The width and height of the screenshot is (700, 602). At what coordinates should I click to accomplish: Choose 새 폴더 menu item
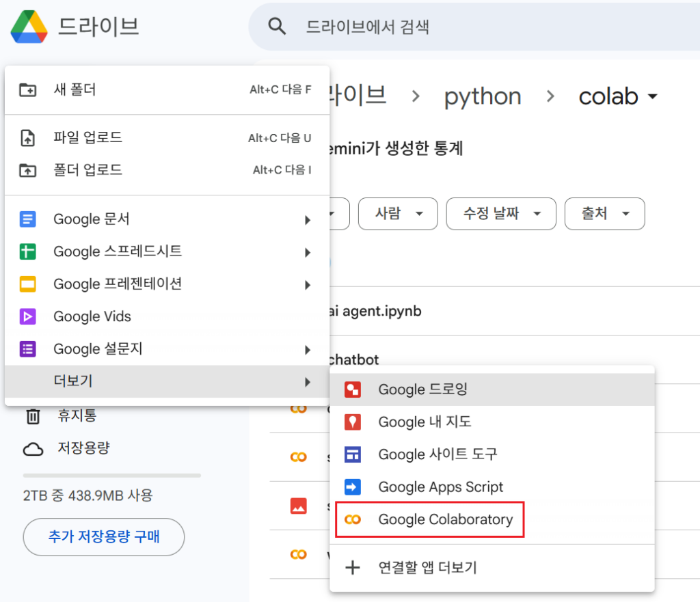tap(75, 90)
